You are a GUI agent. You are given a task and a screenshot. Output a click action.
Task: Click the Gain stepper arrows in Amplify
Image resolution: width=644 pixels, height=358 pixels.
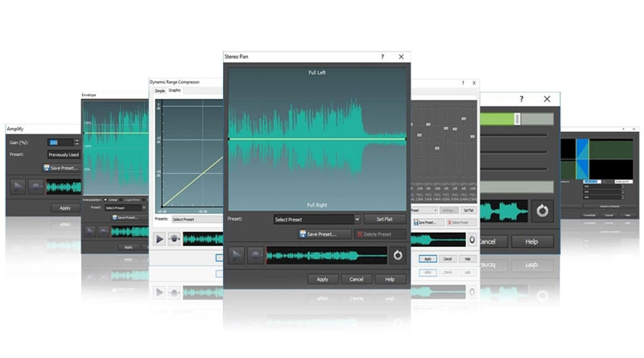pyautogui.click(x=76, y=142)
